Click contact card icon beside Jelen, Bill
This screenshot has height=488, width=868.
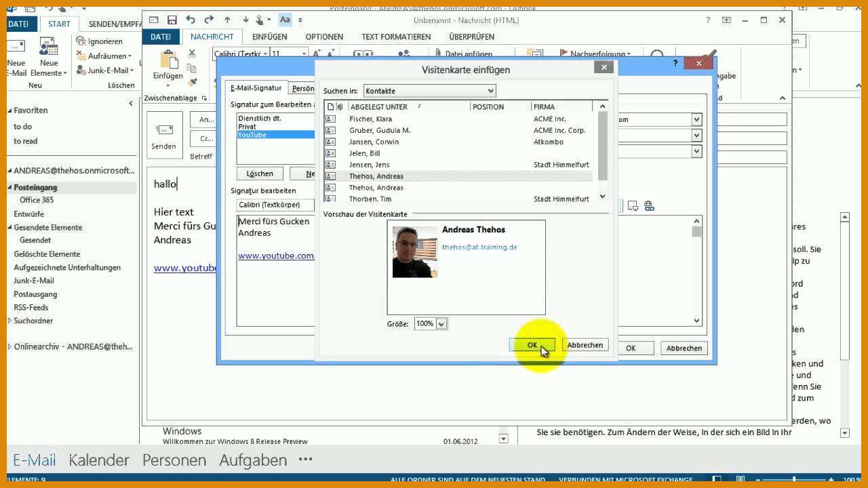click(x=331, y=153)
